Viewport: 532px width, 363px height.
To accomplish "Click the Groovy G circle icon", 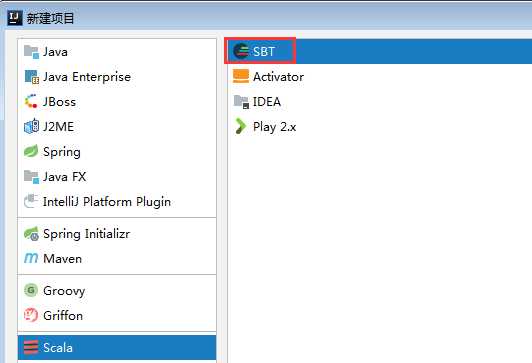I will click(31, 290).
